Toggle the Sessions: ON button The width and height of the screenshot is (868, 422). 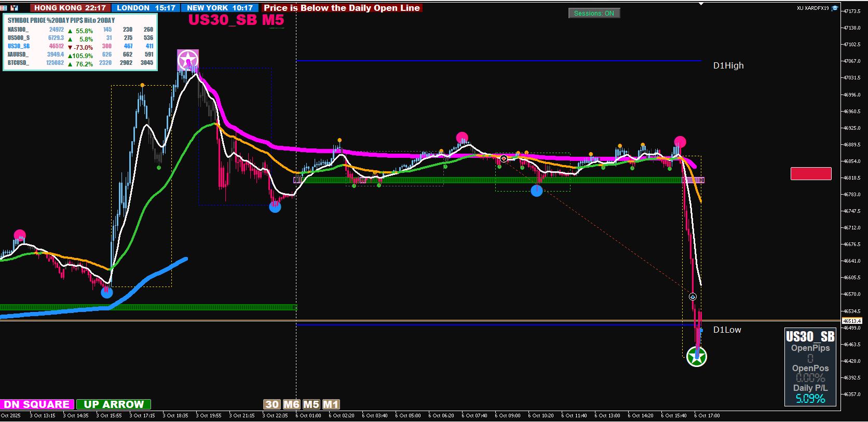[x=594, y=13]
